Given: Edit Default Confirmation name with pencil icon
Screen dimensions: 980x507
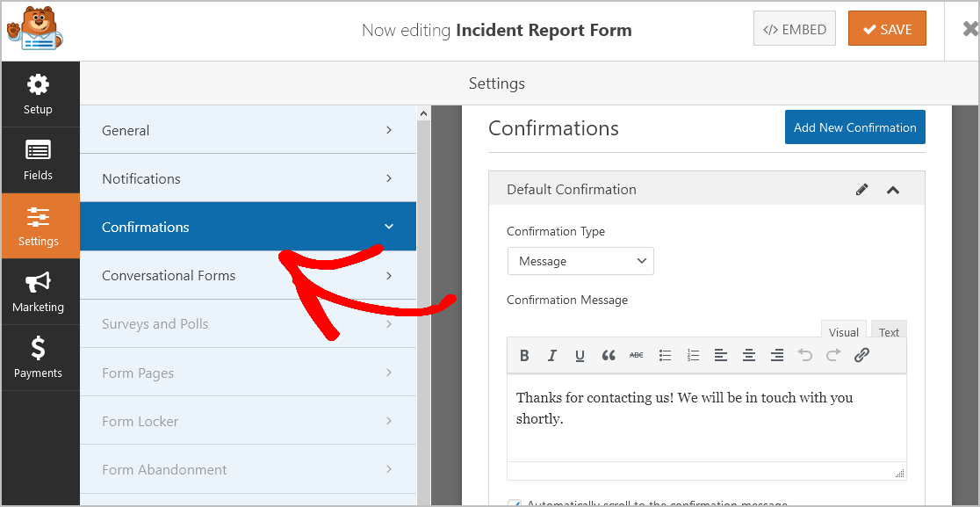Looking at the screenshot, I should click(861, 190).
